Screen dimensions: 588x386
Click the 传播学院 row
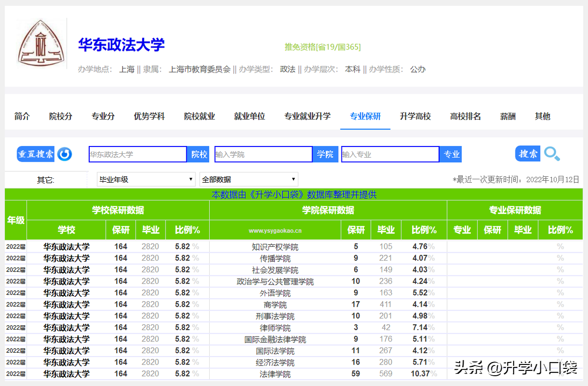pos(275,258)
